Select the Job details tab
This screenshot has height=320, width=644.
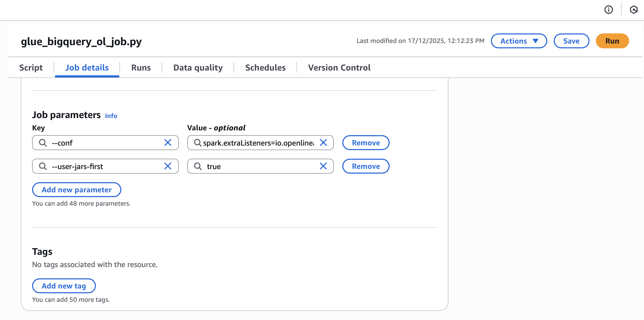pyautogui.click(x=87, y=68)
